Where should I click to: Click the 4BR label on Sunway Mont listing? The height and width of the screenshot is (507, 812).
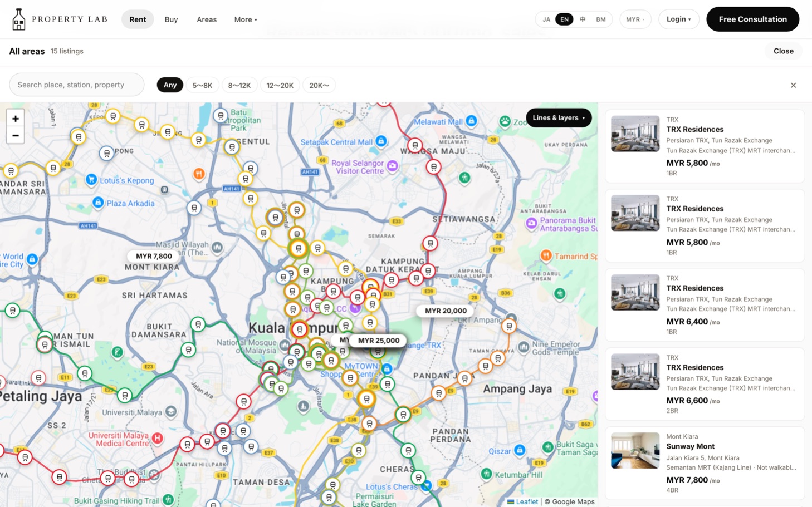click(x=672, y=490)
